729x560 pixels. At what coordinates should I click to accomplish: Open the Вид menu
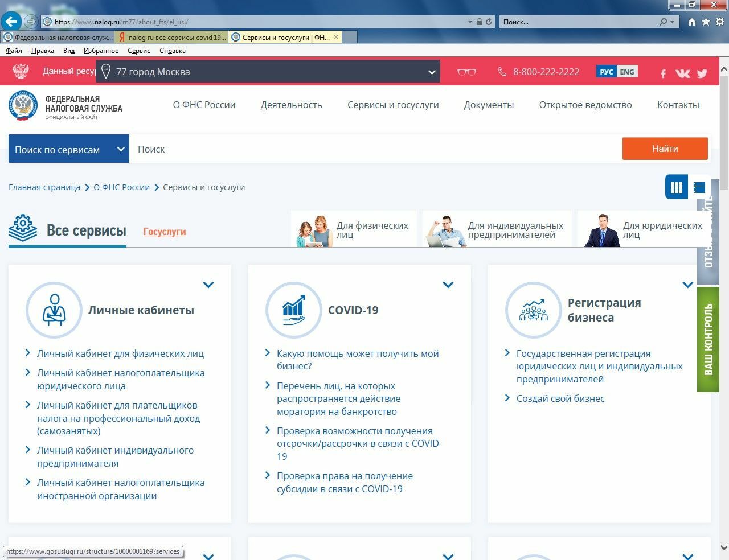pos(69,51)
